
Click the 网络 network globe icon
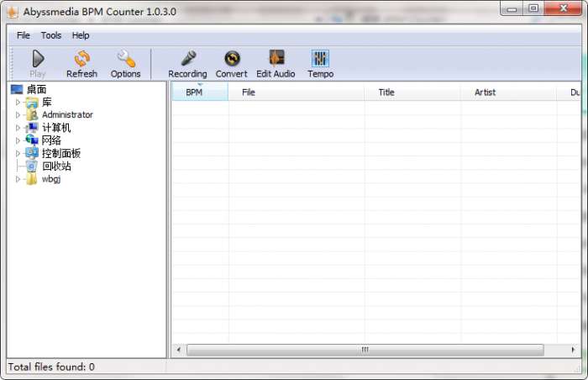coord(32,140)
